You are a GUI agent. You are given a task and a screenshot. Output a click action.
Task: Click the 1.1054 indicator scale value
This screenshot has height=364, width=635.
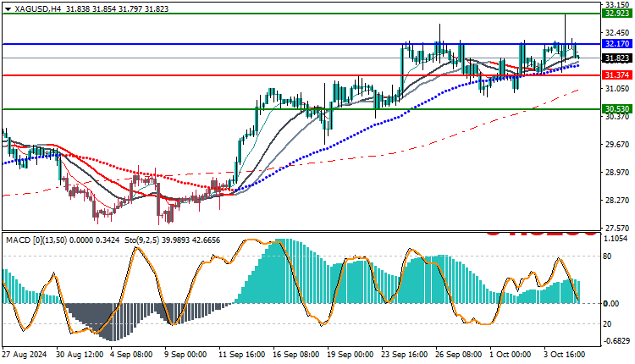point(616,239)
